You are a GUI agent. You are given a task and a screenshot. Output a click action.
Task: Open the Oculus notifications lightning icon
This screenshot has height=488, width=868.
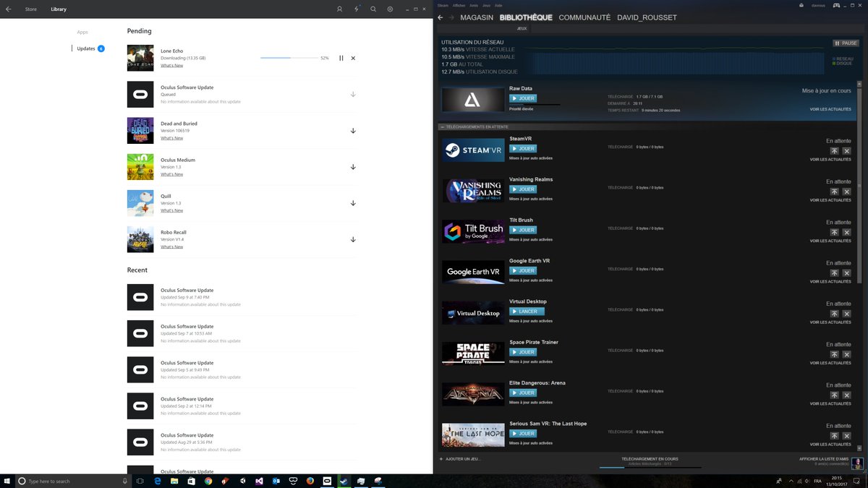[357, 9]
